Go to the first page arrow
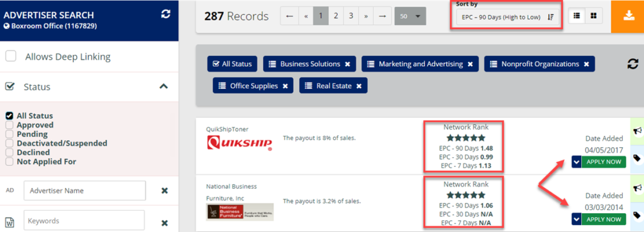 tap(289, 16)
